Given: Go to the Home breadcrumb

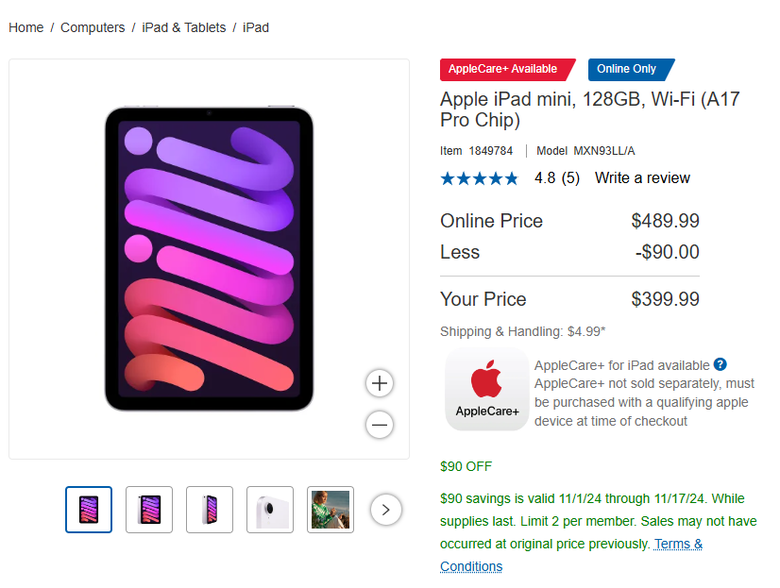Looking at the screenshot, I should click(26, 27).
